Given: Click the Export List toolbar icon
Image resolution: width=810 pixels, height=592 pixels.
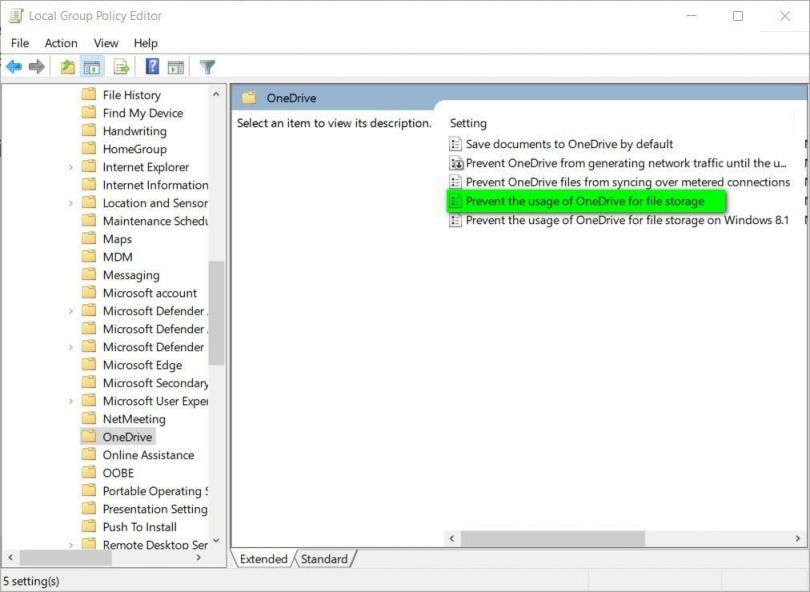Looking at the screenshot, I should (x=120, y=66).
